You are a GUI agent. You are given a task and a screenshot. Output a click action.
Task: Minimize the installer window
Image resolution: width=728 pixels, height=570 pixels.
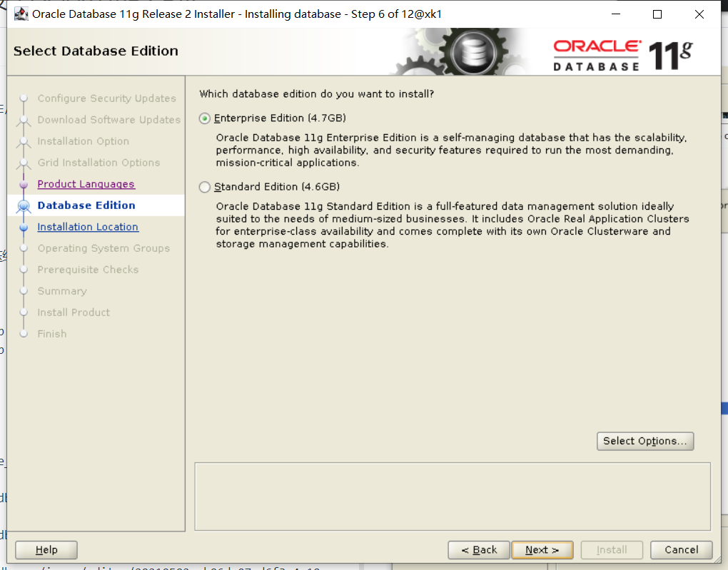pos(616,14)
